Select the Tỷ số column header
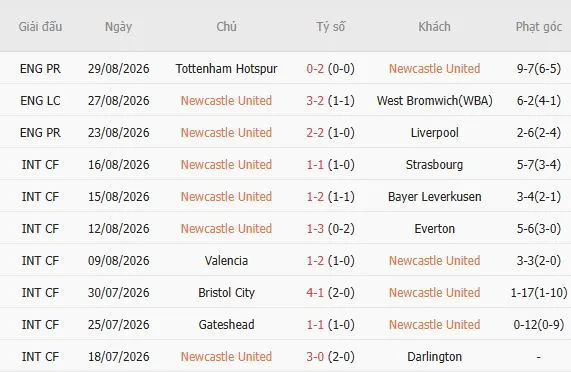 tap(330, 27)
